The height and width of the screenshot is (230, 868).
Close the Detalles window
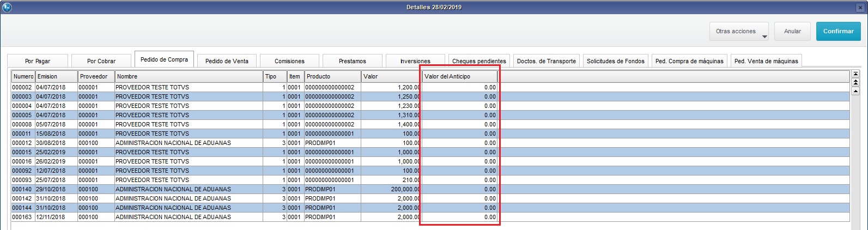860,8
